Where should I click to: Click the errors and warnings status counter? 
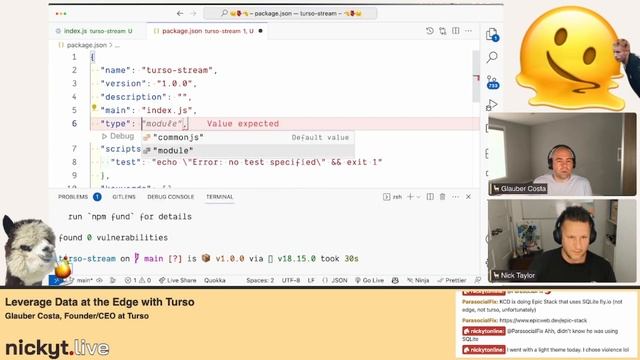(138, 280)
